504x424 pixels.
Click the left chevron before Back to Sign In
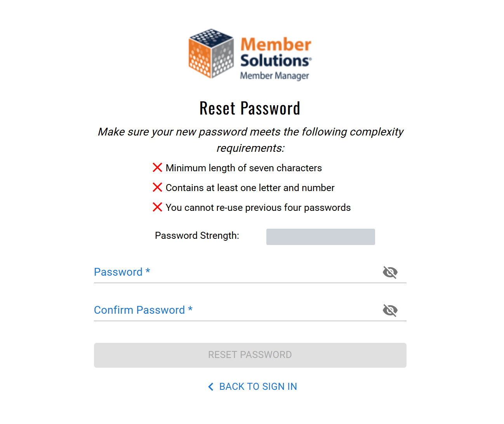[x=211, y=387]
